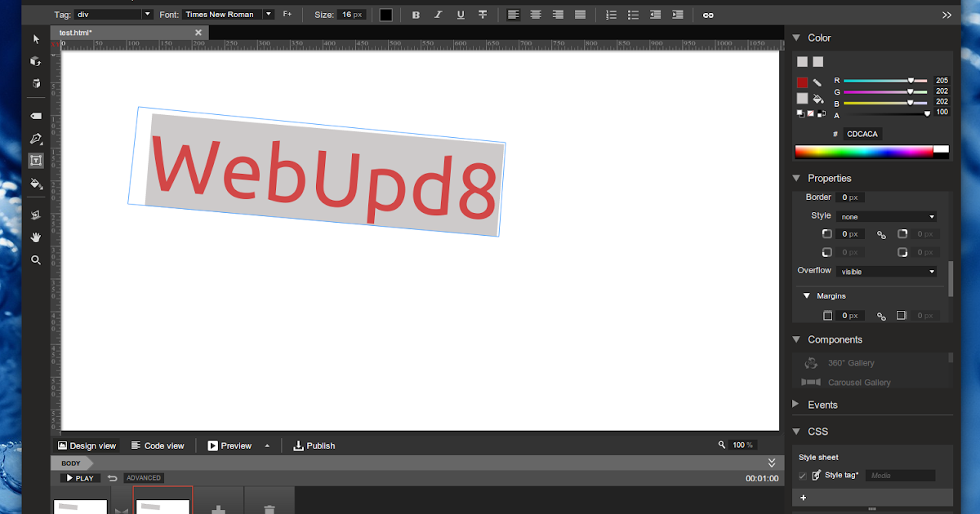Select the Pen tool
The height and width of the screenshot is (514, 980).
[x=36, y=139]
